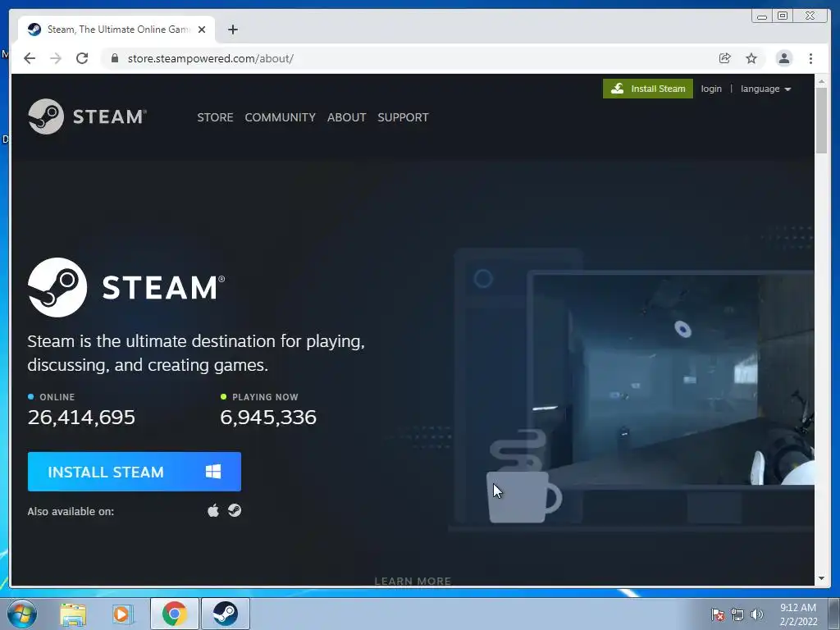Click the Portal gameplay preview image

[673, 379]
